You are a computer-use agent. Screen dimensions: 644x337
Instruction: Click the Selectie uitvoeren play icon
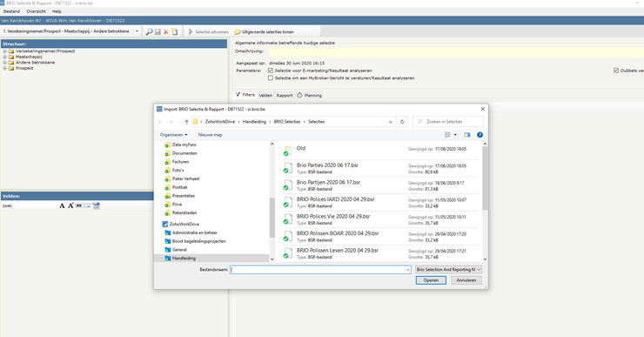pos(191,31)
